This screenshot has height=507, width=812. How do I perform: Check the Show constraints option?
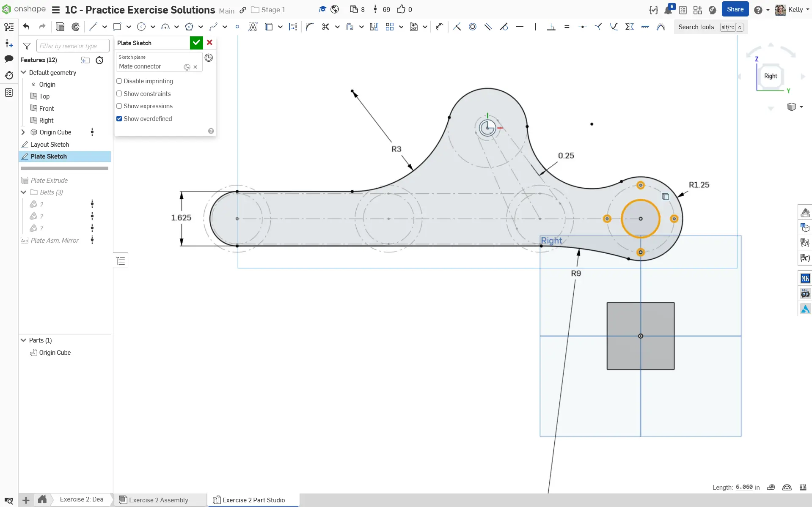(x=119, y=94)
